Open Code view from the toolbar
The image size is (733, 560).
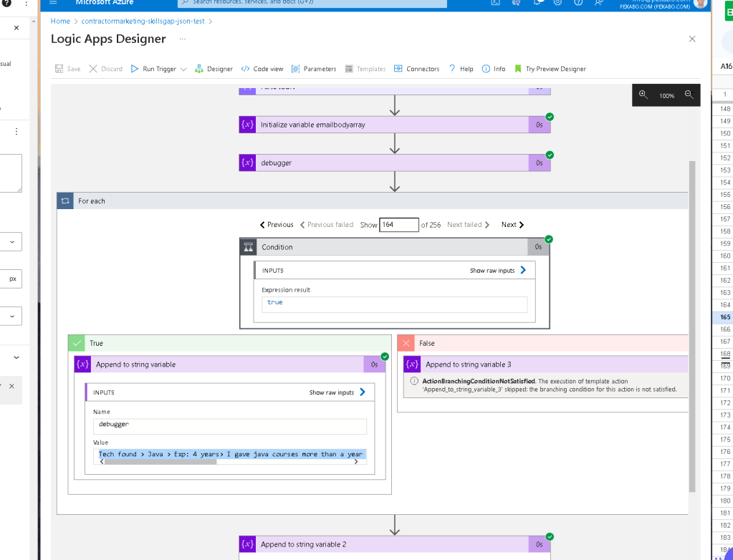pyautogui.click(x=262, y=69)
